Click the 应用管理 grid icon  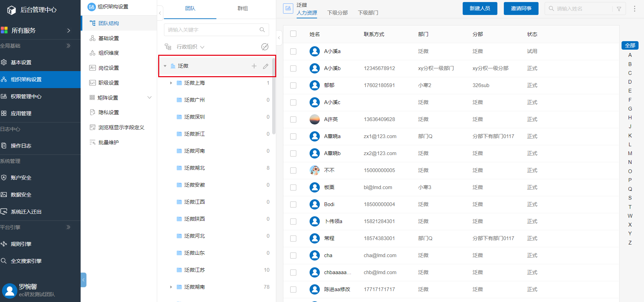(4, 113)
